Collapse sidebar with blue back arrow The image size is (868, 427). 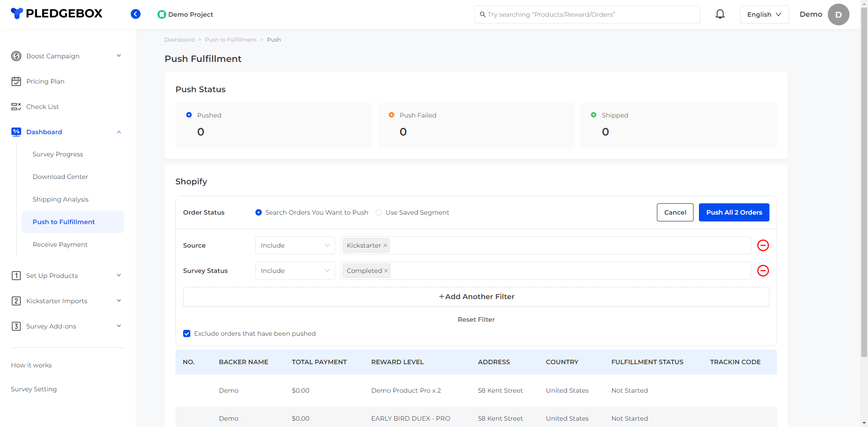point(136,14)
